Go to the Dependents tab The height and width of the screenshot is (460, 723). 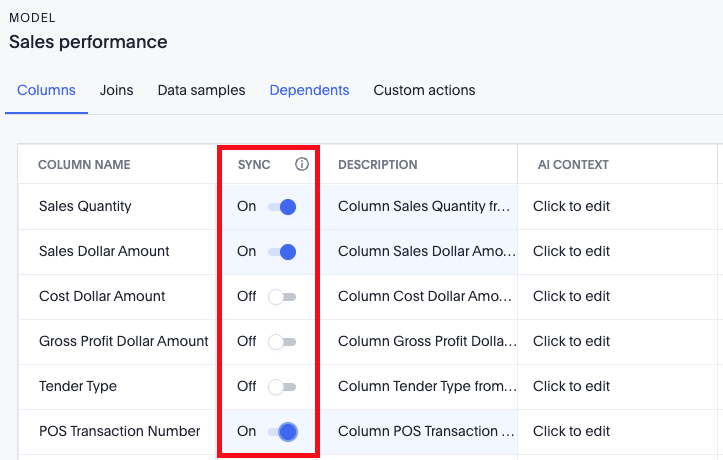click(x=309, y=90)
